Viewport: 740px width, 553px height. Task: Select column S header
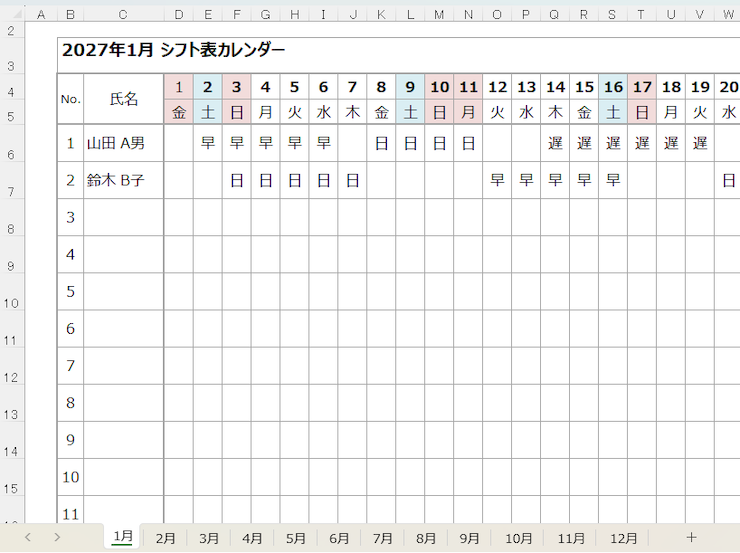(x=613, y=15)
